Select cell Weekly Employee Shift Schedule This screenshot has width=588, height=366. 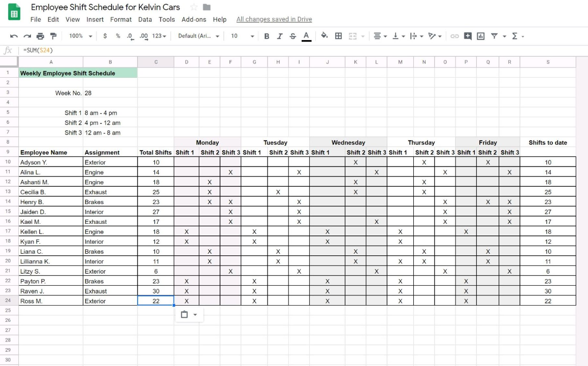[78, 73]
